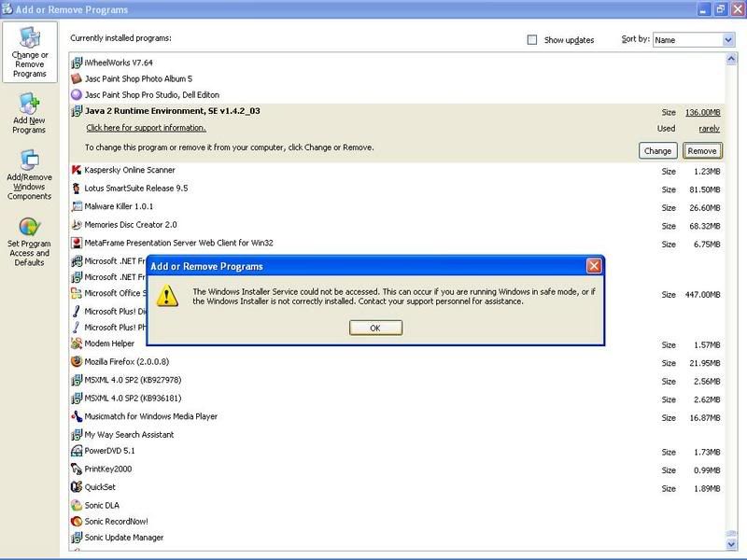
Task: Open Add New Programs sidebar icon
Action: 29,113
